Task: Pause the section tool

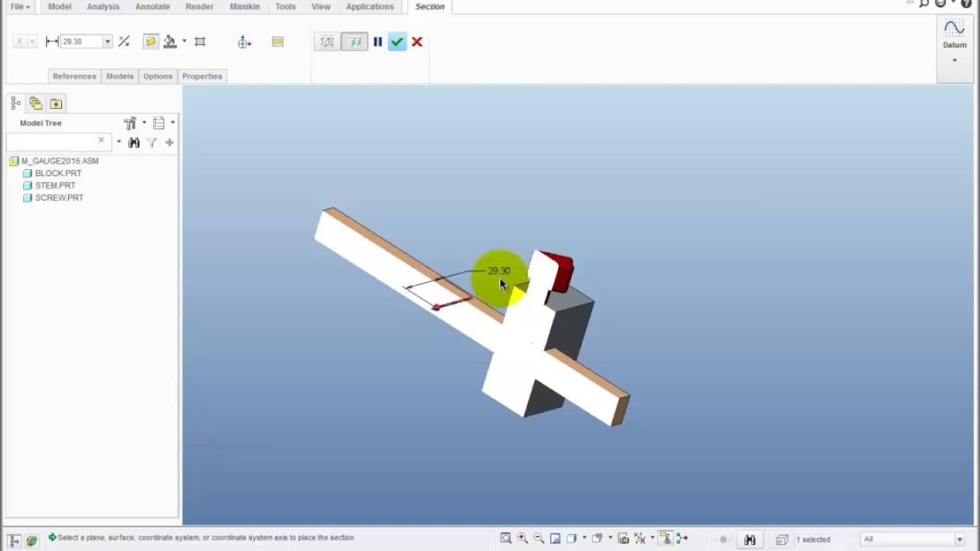Action: (377, 42)
